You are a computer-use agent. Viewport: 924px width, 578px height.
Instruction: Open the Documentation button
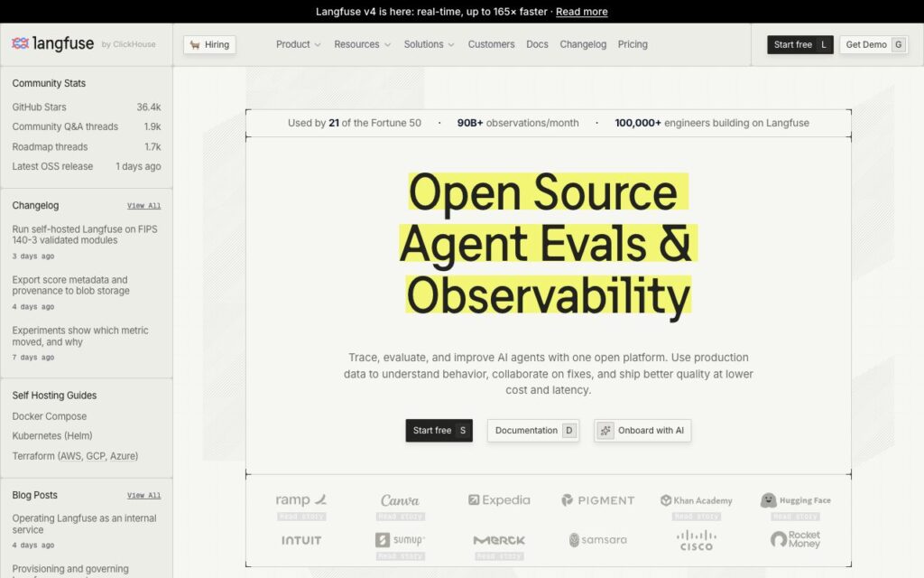pyautogui.click(x=533, y=431)
